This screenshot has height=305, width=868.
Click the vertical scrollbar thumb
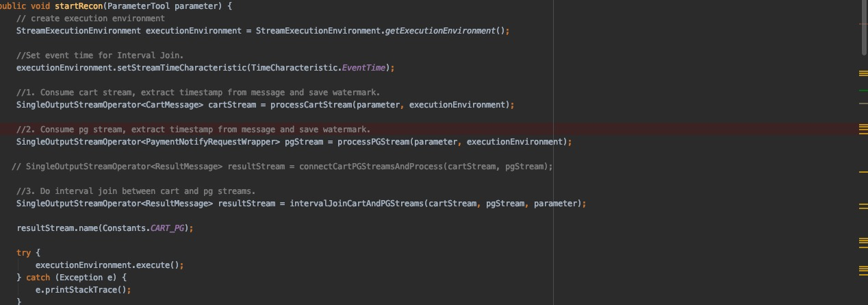point(864,27)
